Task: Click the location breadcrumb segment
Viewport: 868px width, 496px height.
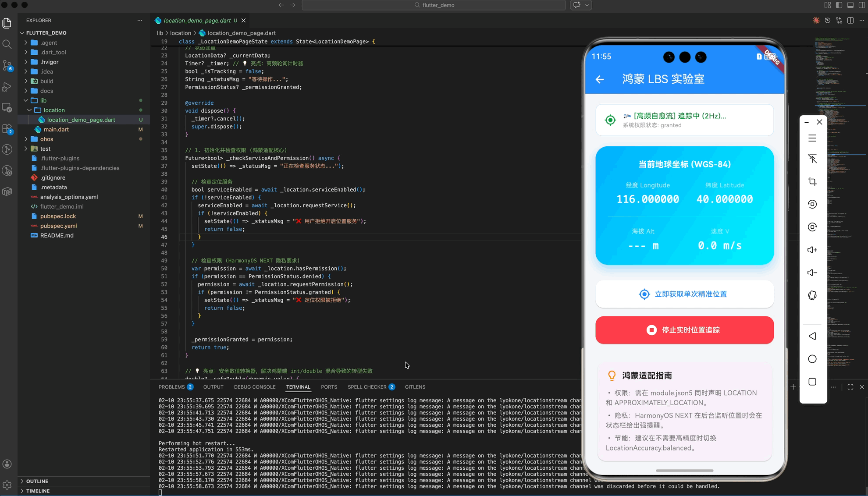Action: point(181,33)
